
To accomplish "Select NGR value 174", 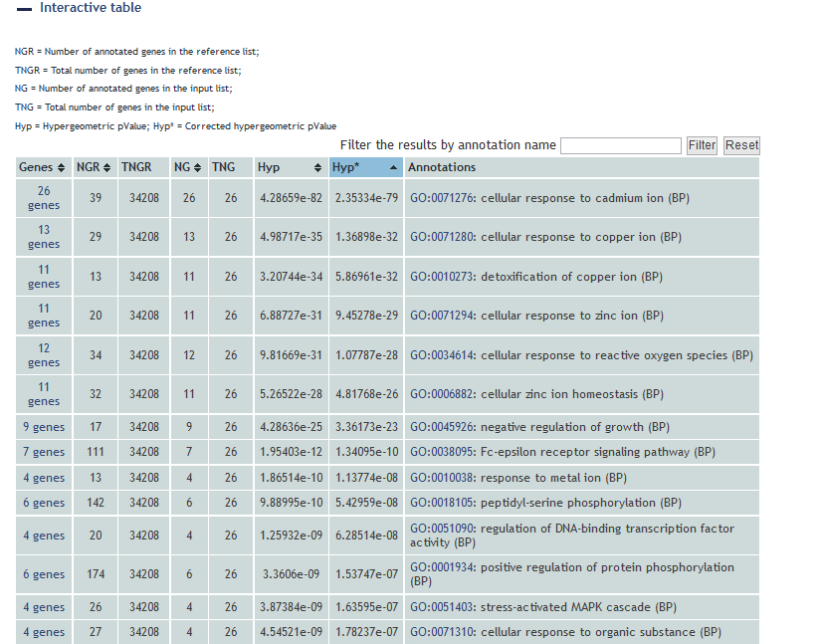I will [x=96, y=574].
